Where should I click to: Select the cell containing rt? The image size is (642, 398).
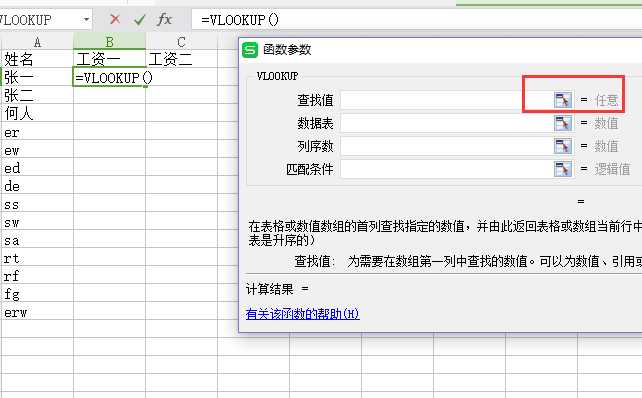(37, 257)
